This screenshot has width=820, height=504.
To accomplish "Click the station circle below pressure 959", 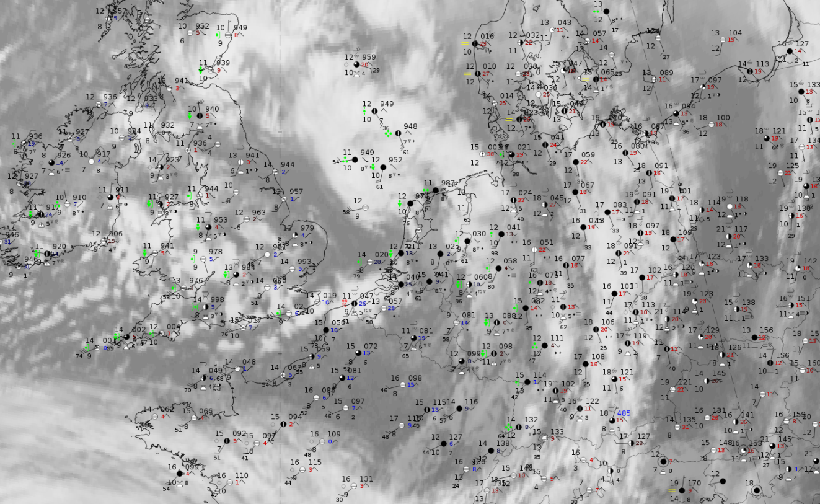I will point(356,64).
